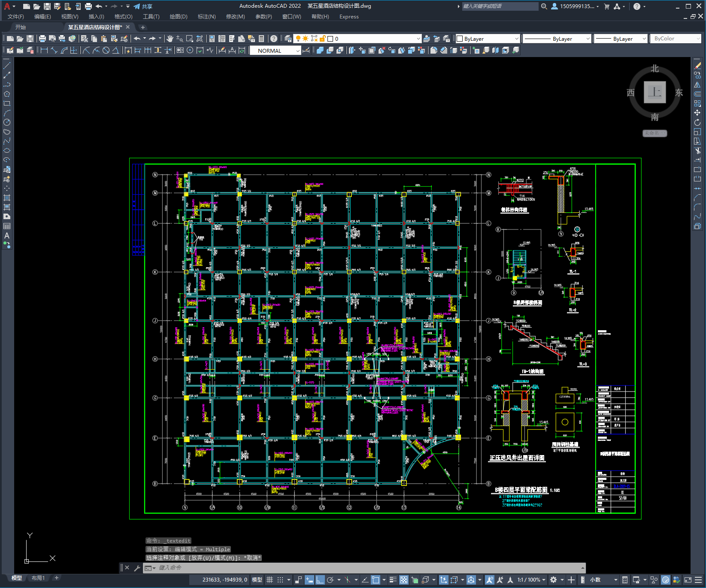Image resolution: width=706 pixels, height=588 pixels.
Task: Select the Circle tool in draw toolbar
Action: coord(7,122)
